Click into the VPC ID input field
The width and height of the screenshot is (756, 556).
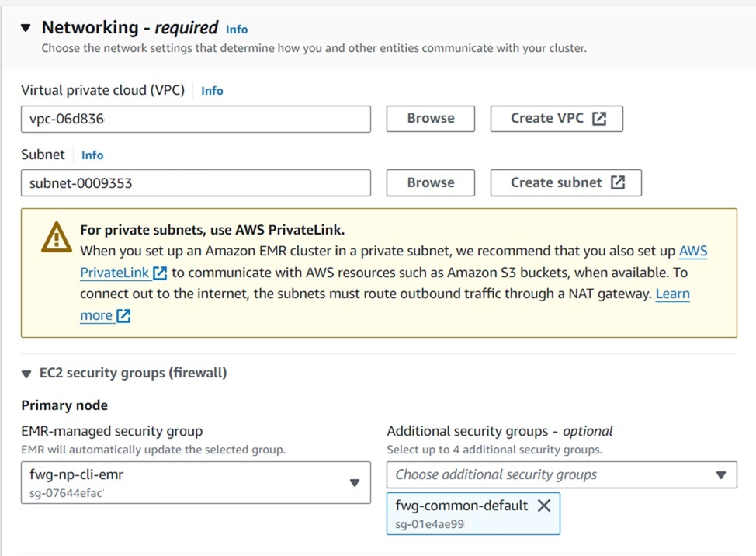[196, 119]
